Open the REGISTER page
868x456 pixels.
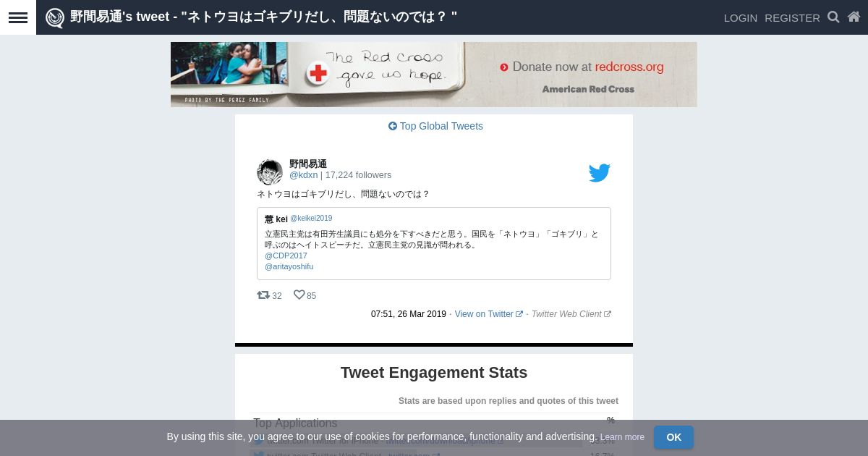(x=792, y=18)
